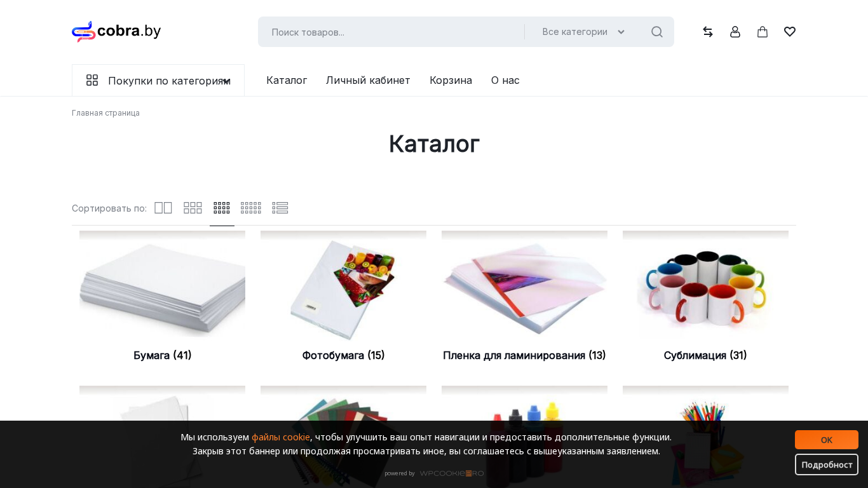Open the user account icon
This screenshot has width=868, height=488.
[x=735, y=32]
